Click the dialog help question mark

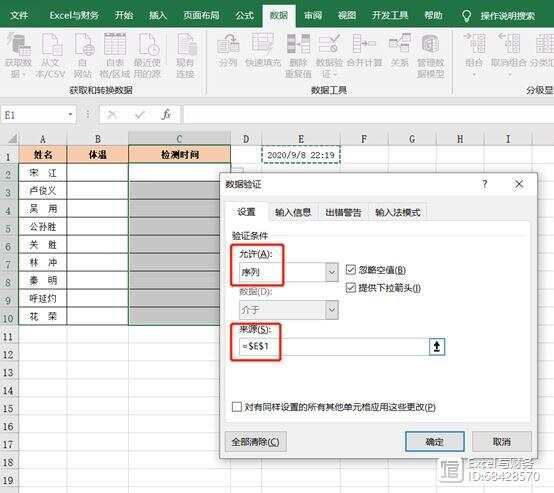click(485, 184)
